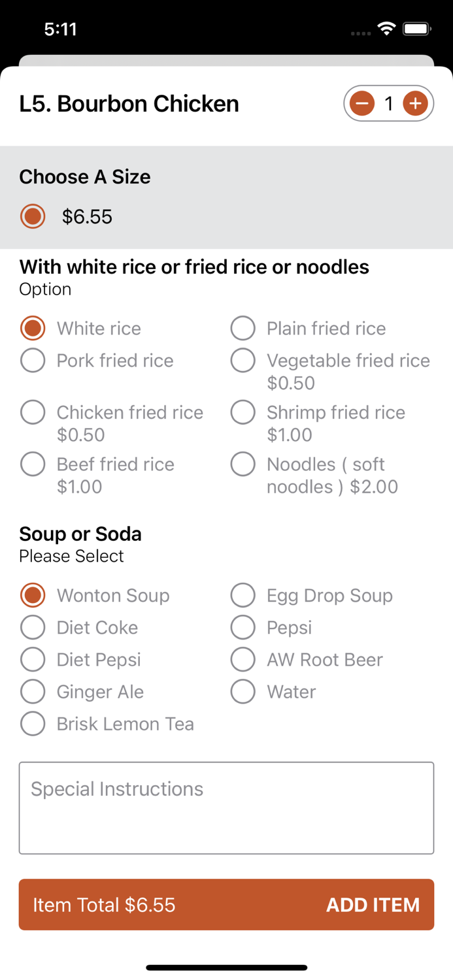Tap the minus quantity button
This screenshot has height=980, width=453.
click(362, 103)
